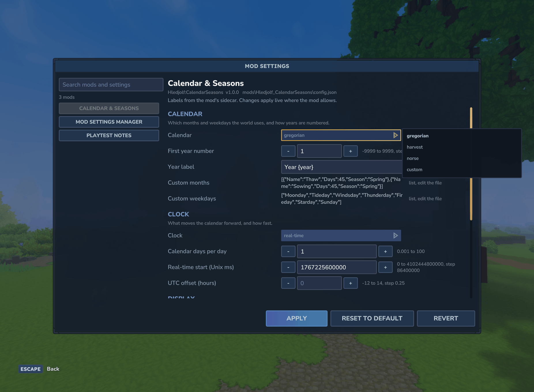Image resolution: width=534 pixels, height=392 pixels.
Task: Click the Custom weekdays list value
Action: 342,199
